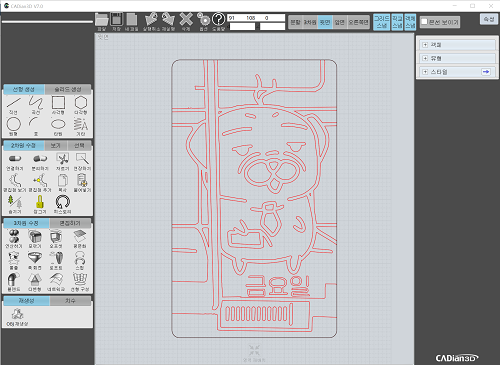This screenshot has width=500, height=365.
Task: Toggle the 객체 스냅 object snap button
Action: pyautogui.click(x=410, y=22)
